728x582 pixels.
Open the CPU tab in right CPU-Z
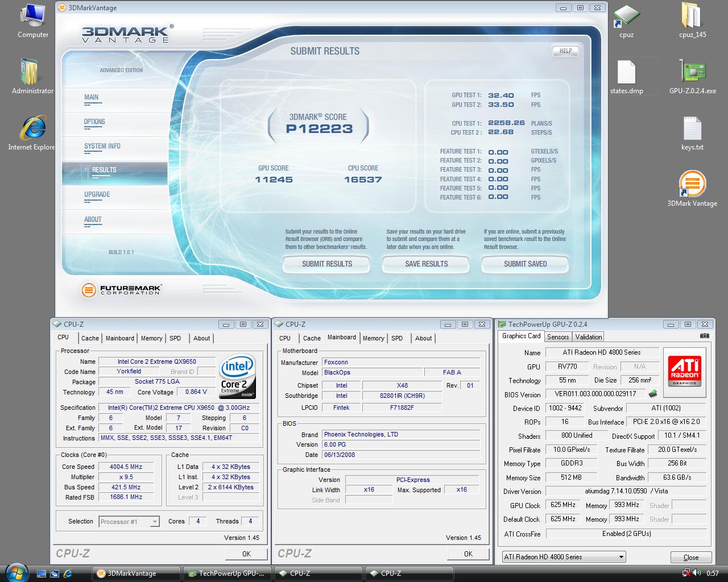(x=285, y=338)
